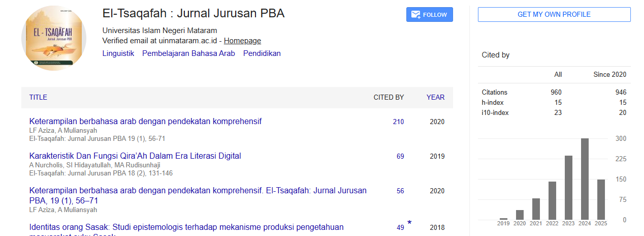This screenshot has width=644, height=236.
Task: Click the 2024 bar in citations chart
Action: [x=585, y=179]
